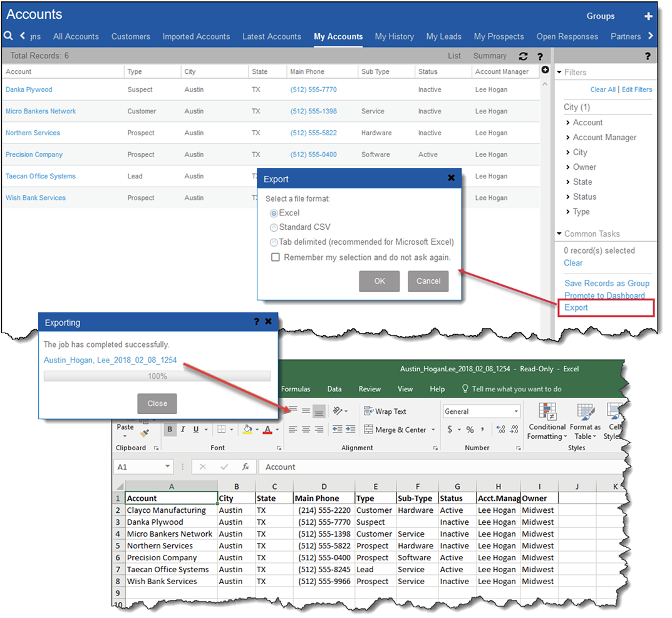The height and width of the screenshot is (618, 672).
Task: Click the Export link in Common Tasks
Action: tap(576, 307)
